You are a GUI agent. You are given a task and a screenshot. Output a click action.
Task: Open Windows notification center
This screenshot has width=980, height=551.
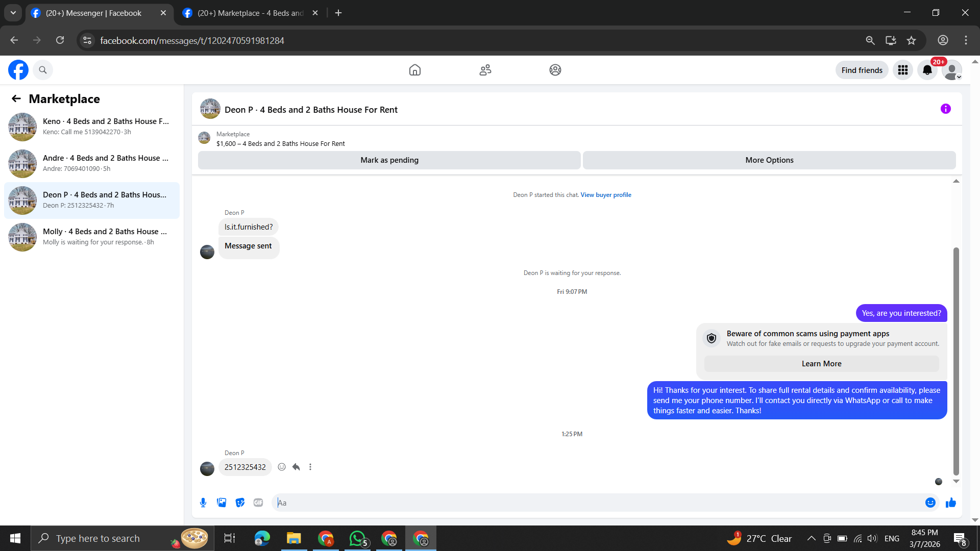coord(960,539)
